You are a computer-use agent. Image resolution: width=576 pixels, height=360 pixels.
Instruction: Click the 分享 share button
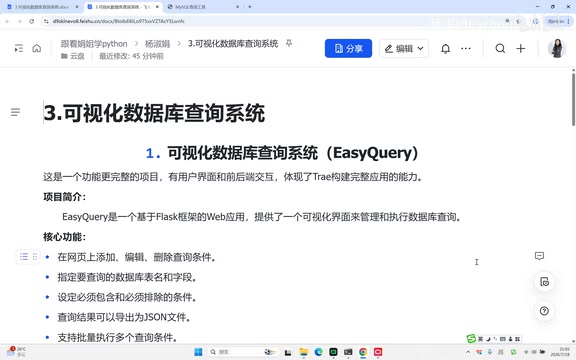point(348,48)
